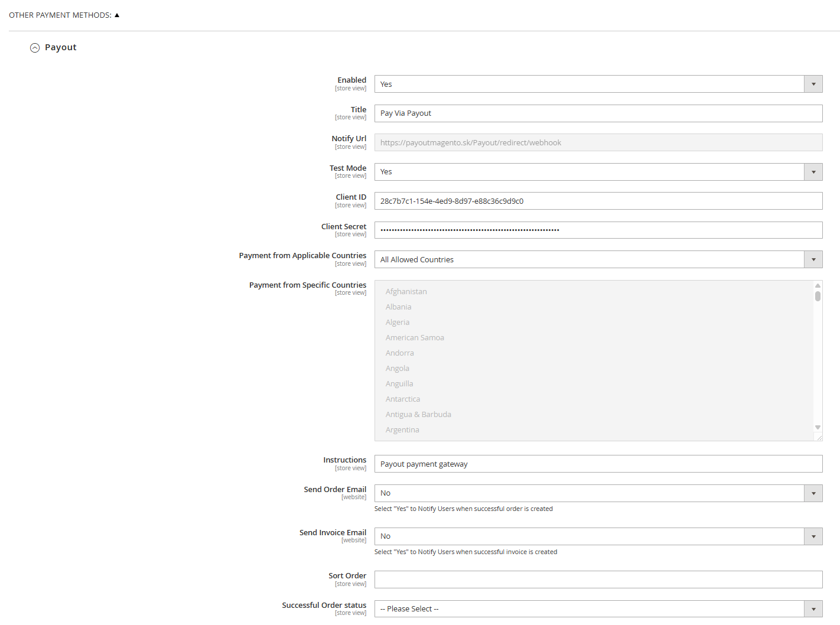This screenshot has height=625, width=840.
Task: Click the OTHER PAYMENT METHODS collapse triangle
Action: pos(116,15)
